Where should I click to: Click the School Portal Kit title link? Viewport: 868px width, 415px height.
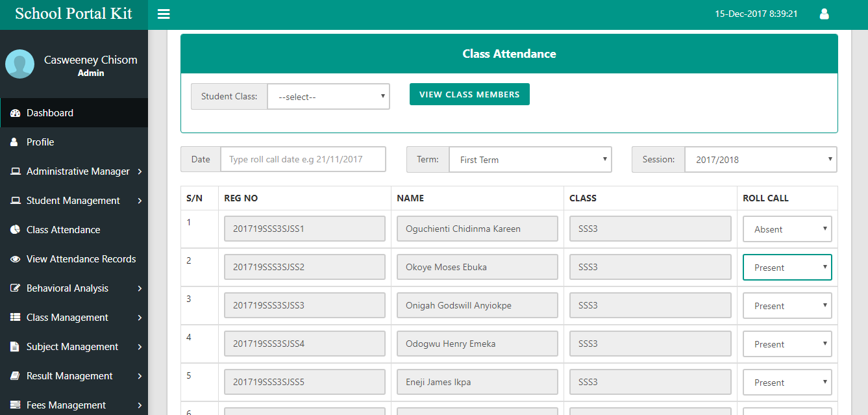point(73,14)
